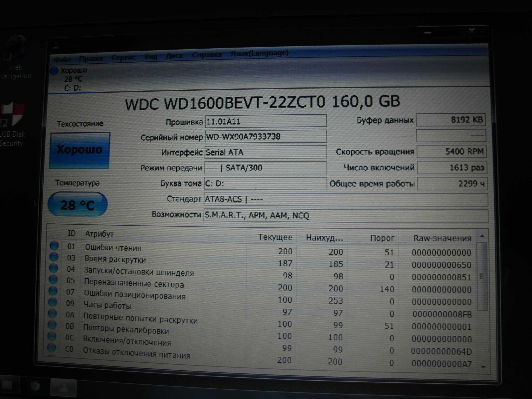This screenshot has width=532, height=399.
Task: Open the Справка menu
Action: coord(207,55)
